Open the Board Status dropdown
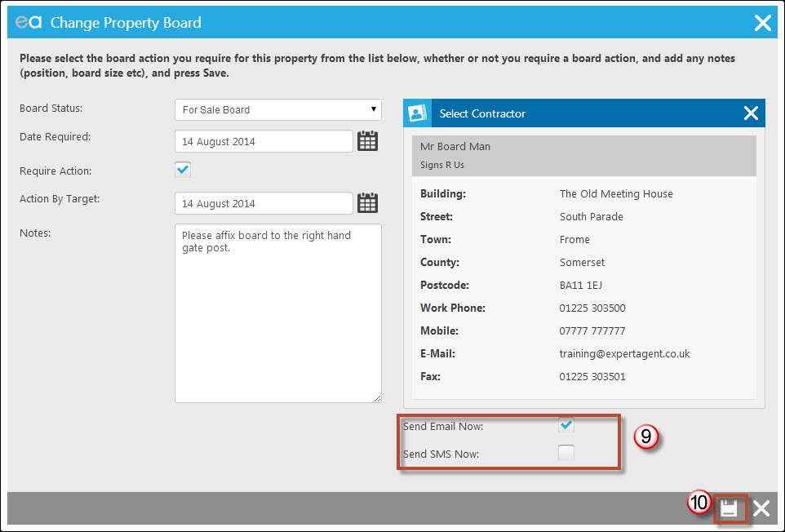 278,109
